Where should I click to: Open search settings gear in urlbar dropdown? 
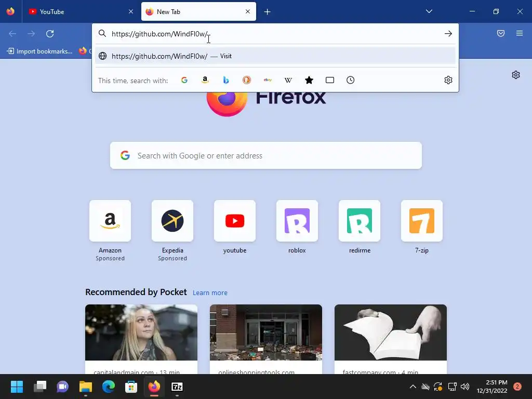[x=448, y=80]
